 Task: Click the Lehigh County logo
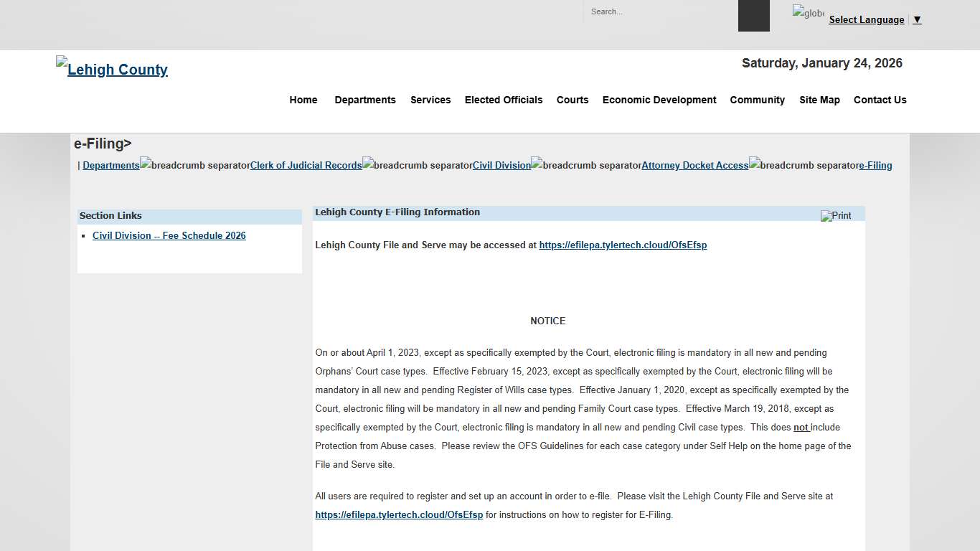[112, 69]
